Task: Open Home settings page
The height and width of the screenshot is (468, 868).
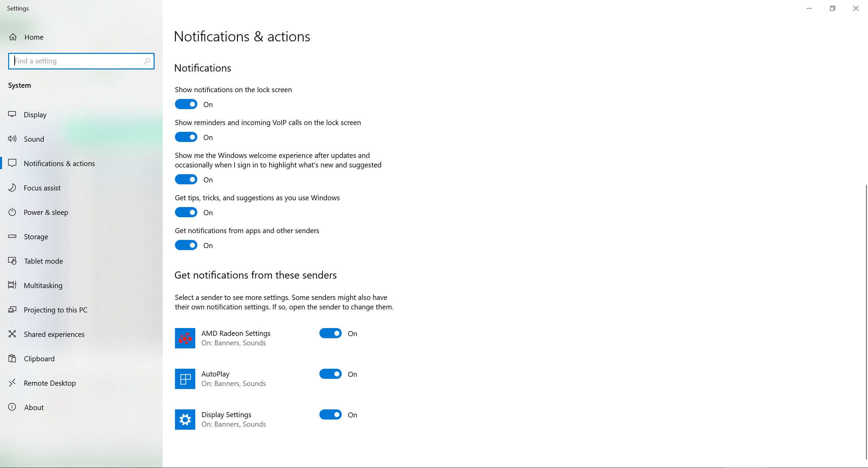Action: (33, 36)
